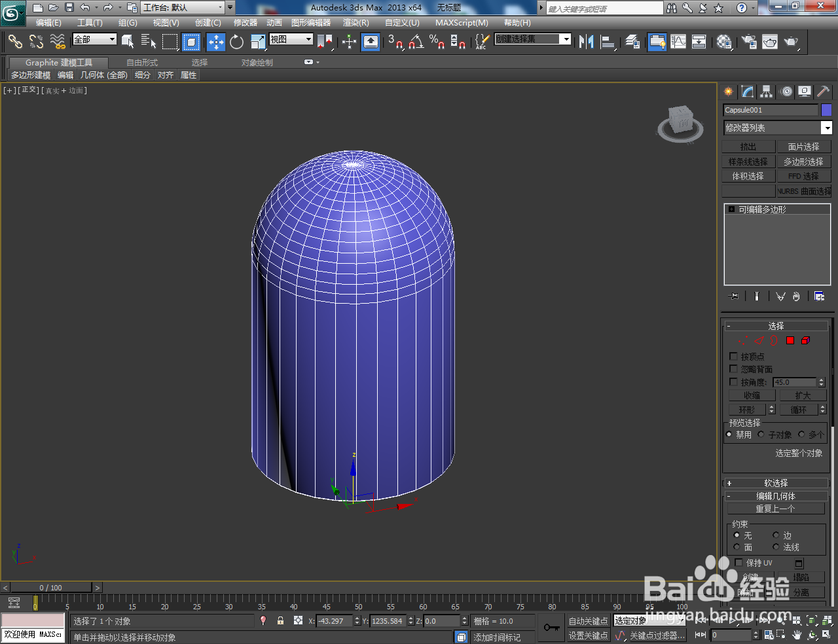This screenshot has width=838, height=644.
Task: Select Polygon sub-object level red square
Action: point(790,340)
